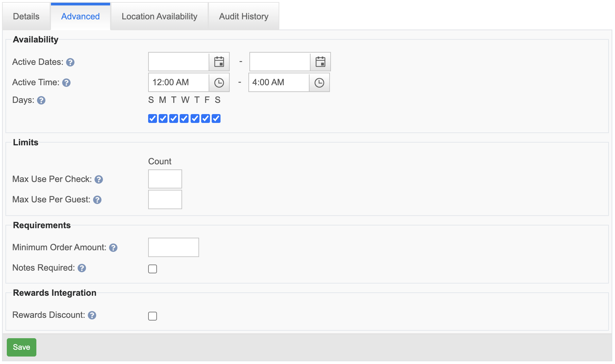
Task: Click the help icon beside Active Dates
Action: [x=70, y=62]
